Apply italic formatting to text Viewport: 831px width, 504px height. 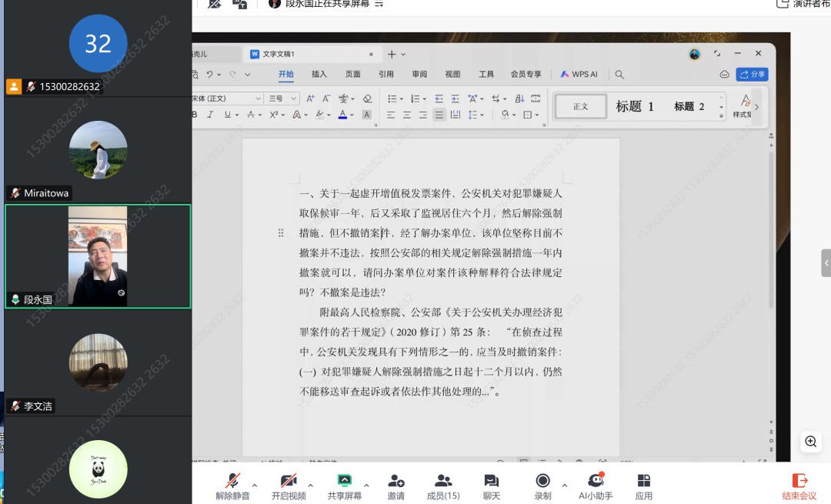point(209,114)
